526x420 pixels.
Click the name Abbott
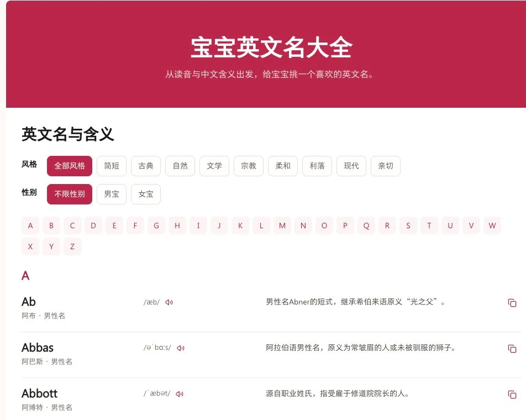39,393
